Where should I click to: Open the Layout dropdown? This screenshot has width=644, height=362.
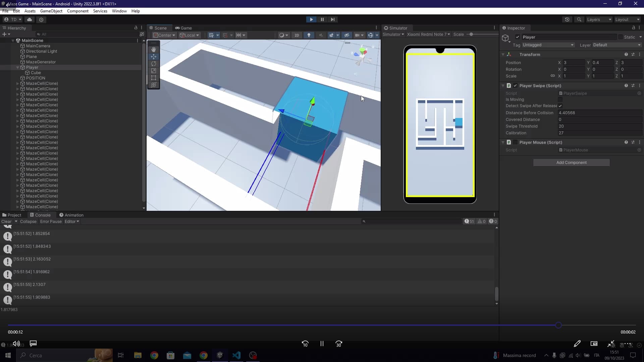coord(627,19)
